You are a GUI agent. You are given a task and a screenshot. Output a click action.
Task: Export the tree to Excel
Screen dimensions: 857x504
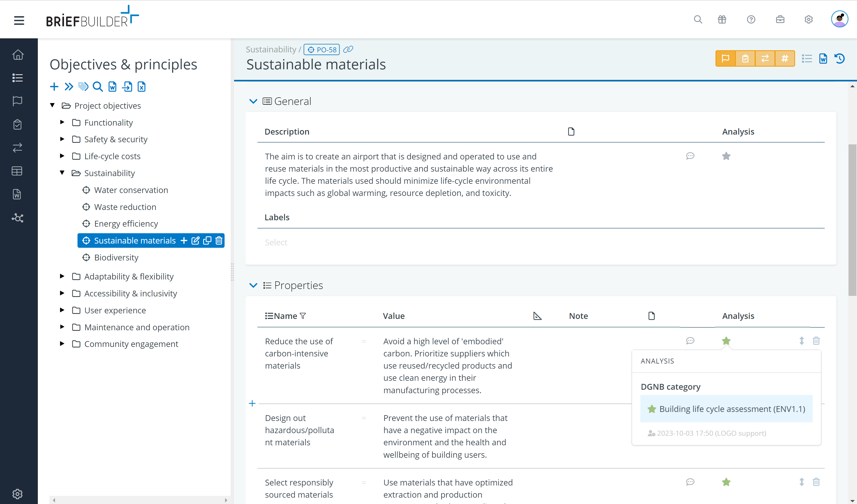click(142, 87)
